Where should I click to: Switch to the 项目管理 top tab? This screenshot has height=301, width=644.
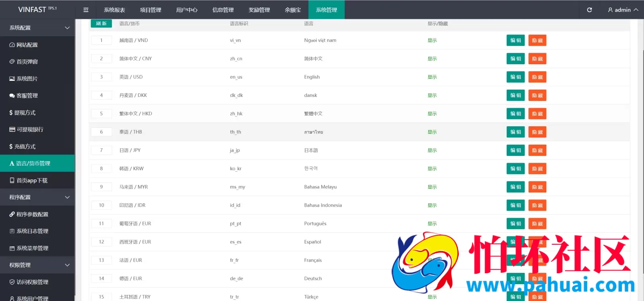click(x=151, y=10)
